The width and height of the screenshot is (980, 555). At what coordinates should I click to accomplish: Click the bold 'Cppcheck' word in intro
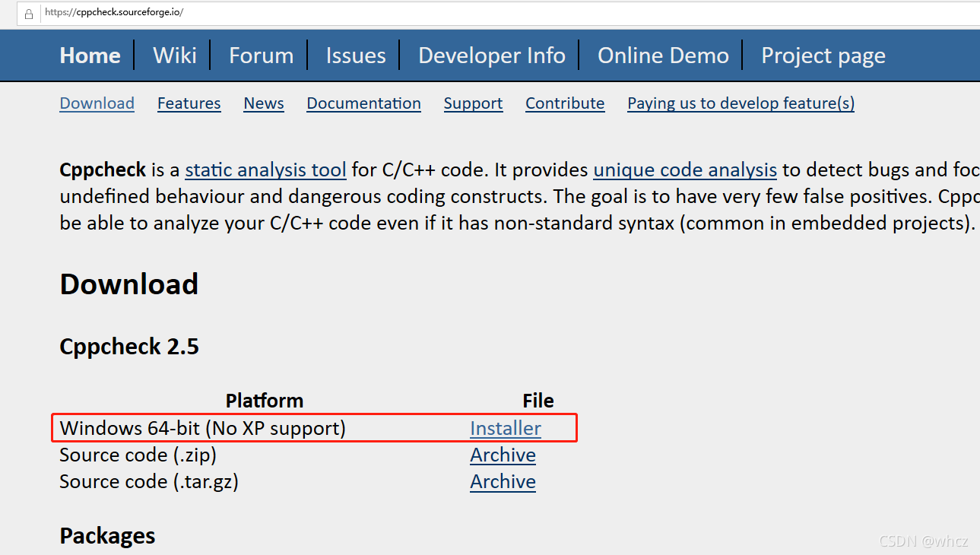click(x=103, y=170)
